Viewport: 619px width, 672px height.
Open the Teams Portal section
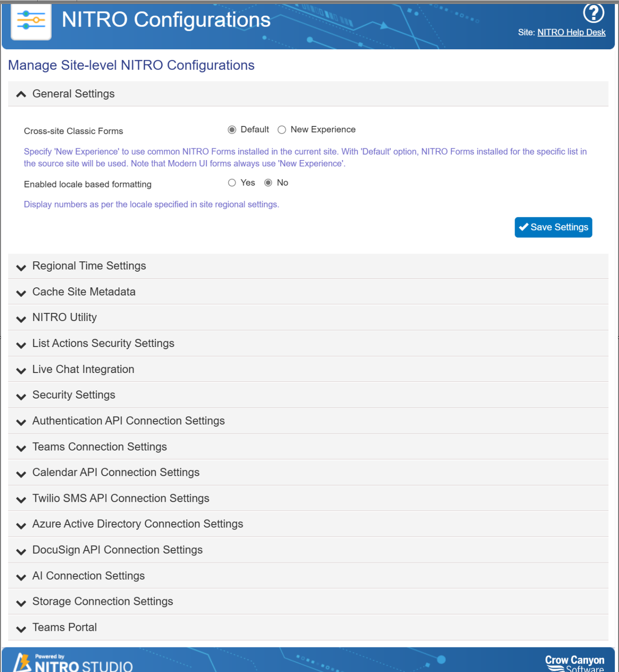click(308, 628)
